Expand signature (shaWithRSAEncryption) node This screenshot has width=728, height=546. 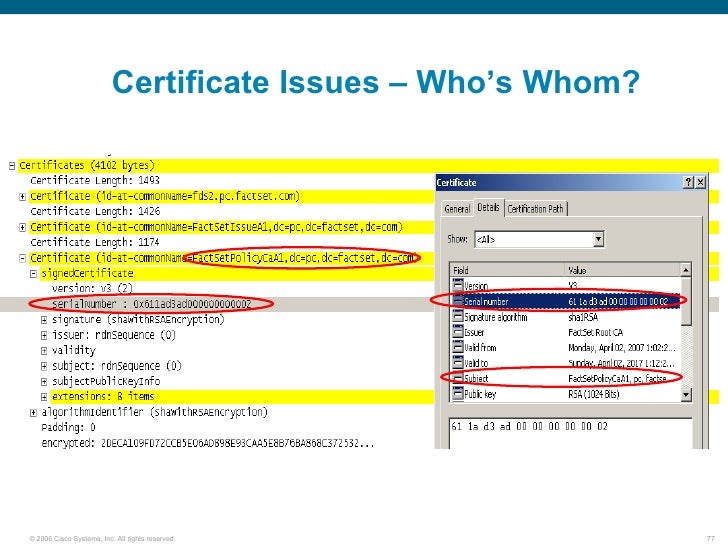[x=44, y=320]
